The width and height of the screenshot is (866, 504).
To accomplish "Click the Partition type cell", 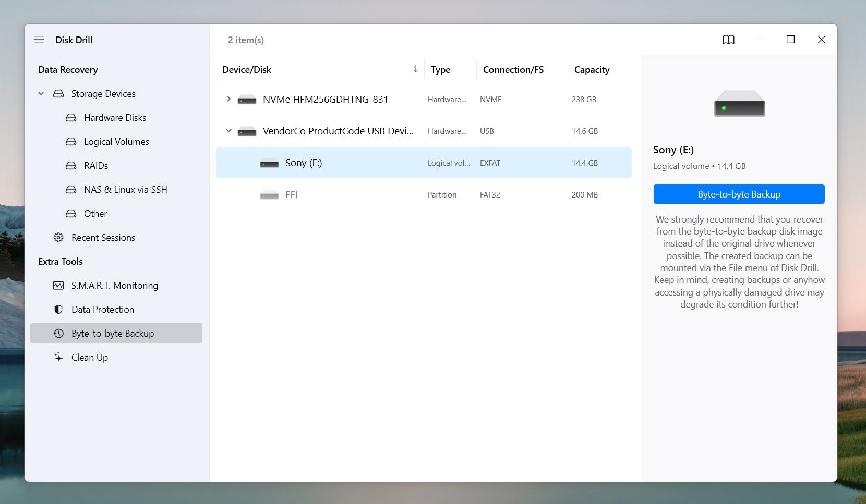I will (x=442, y=195).
